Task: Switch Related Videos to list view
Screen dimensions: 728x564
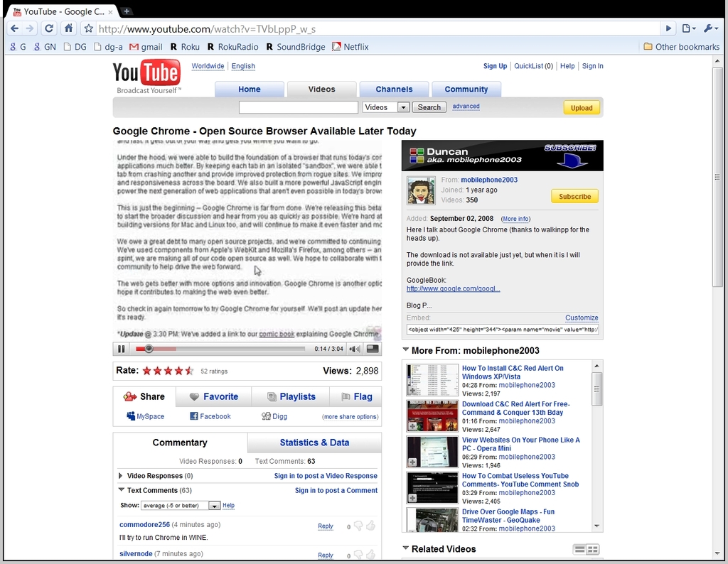Action: (579, 549)
